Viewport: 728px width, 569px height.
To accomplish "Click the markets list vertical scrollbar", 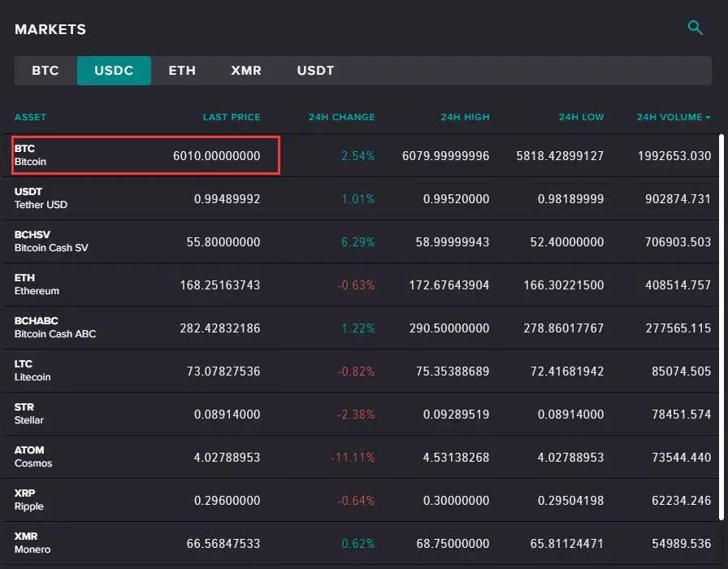I will click(x=721, y=328).
